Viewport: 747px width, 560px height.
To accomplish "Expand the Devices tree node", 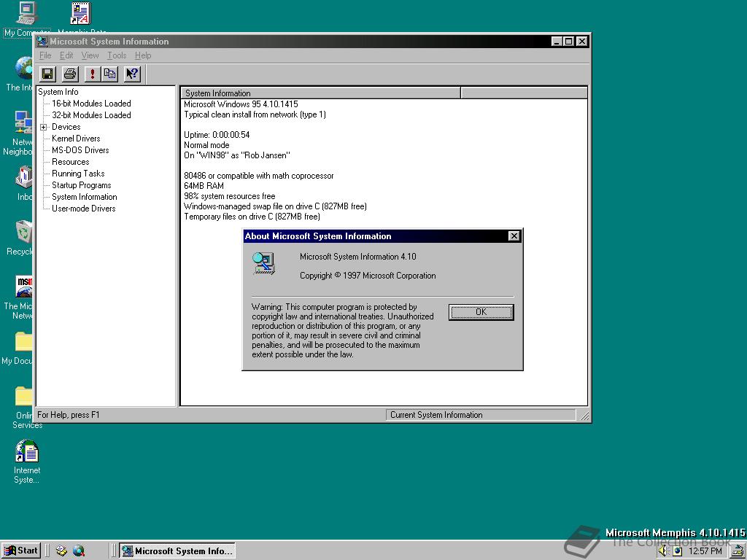I will 43,127.
